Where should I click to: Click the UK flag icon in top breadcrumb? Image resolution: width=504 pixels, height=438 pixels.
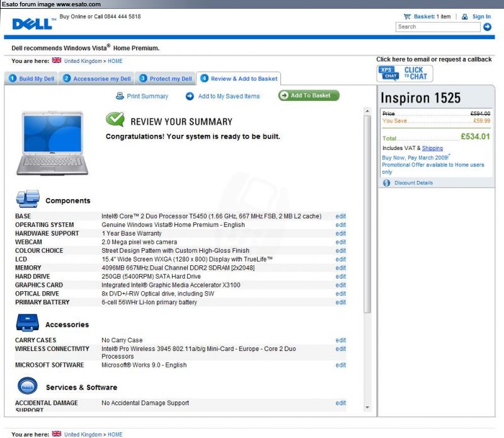57,61
